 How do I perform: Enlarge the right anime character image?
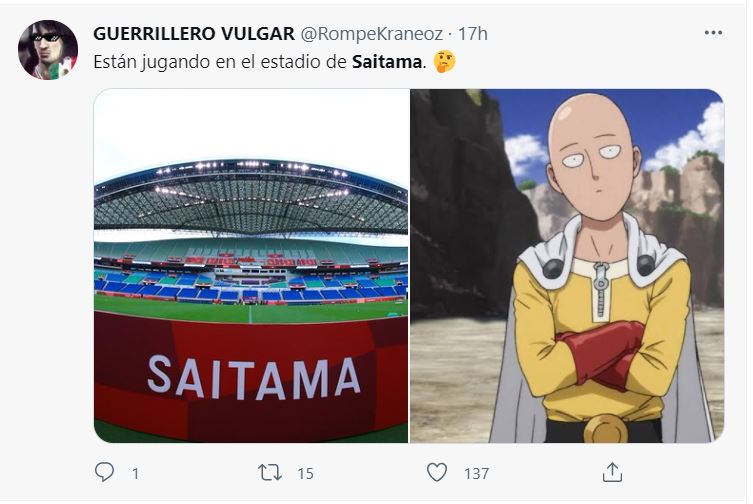567,266
